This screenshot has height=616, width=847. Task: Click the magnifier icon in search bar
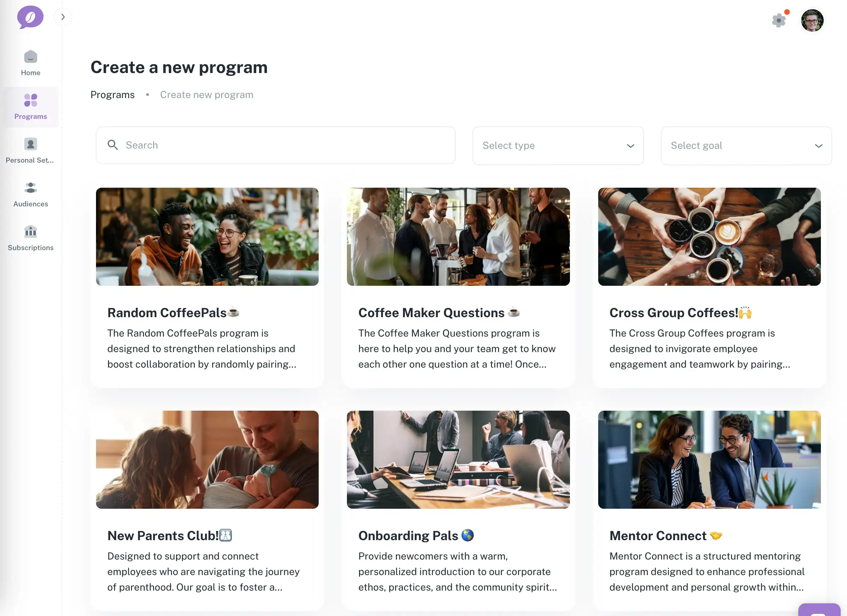tap(113, 145)
